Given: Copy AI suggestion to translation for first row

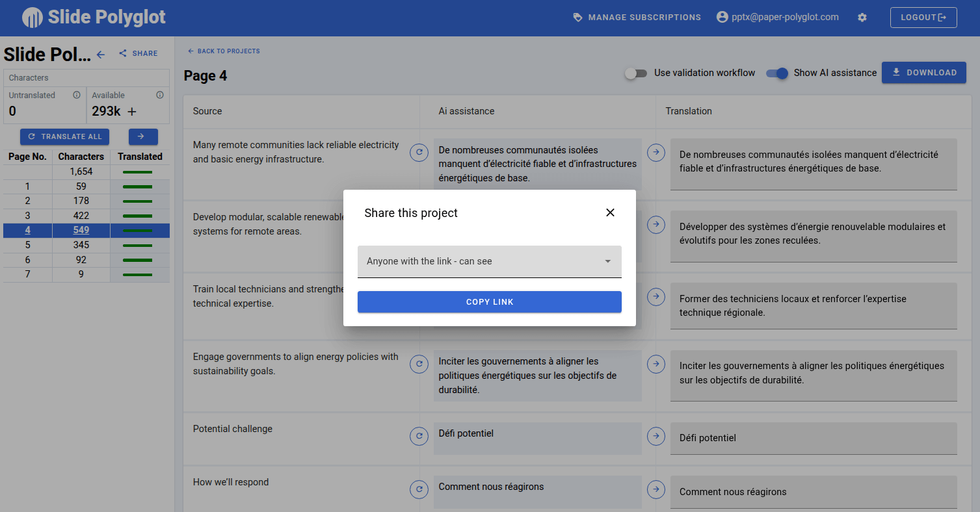Looking at the screenshot, I should pos(656,152).
